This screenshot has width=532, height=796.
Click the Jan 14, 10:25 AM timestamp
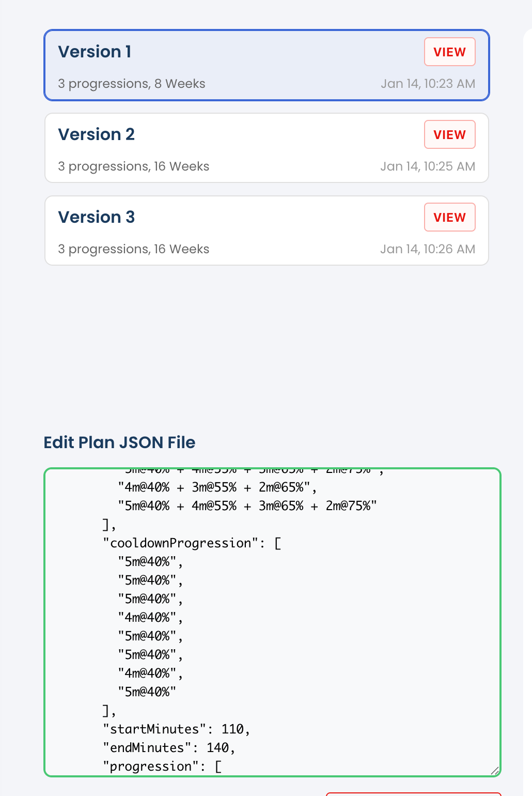click(428, 166)
